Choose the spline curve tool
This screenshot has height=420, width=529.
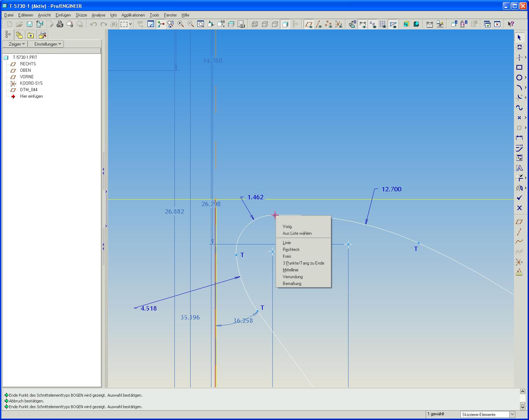click(x=519, y=108)
